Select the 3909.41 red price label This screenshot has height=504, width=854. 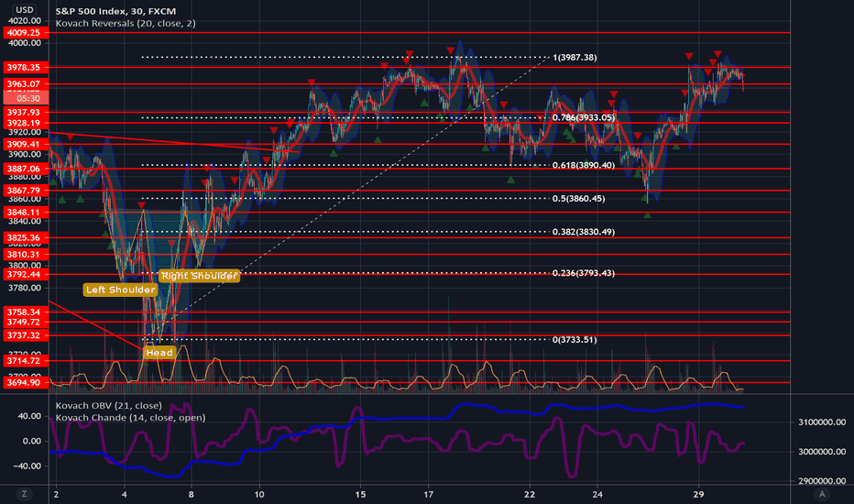26,145
